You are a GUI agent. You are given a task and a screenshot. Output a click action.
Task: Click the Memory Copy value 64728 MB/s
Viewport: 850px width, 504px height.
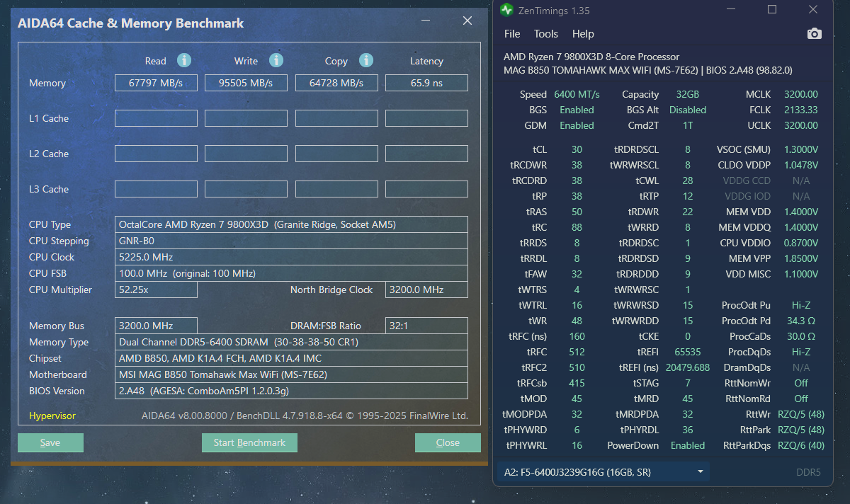[336, 83]
